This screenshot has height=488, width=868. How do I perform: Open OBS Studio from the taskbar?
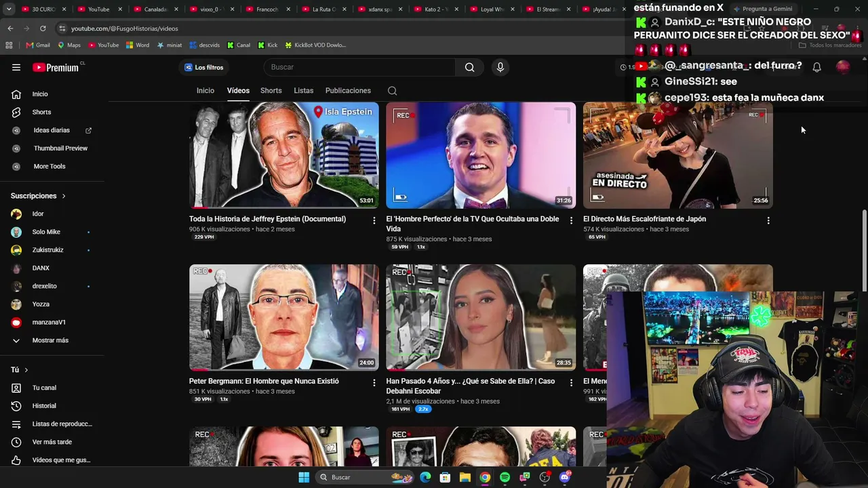click(545, 477)
